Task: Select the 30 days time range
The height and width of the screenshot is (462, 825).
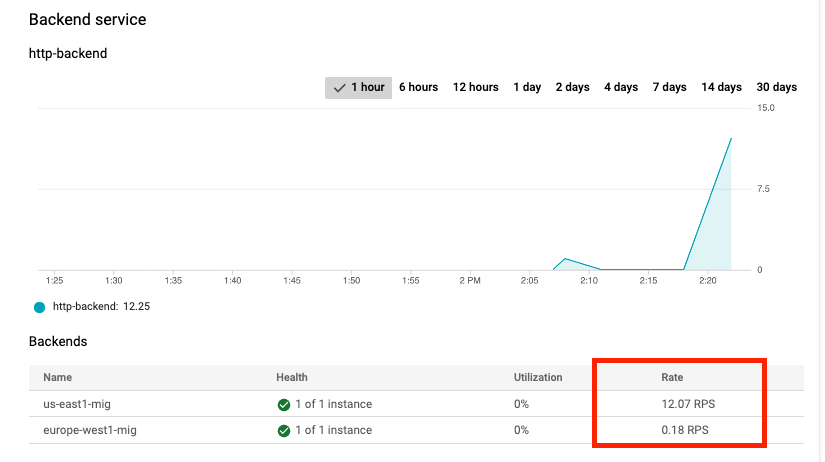Action: (776, 87)
